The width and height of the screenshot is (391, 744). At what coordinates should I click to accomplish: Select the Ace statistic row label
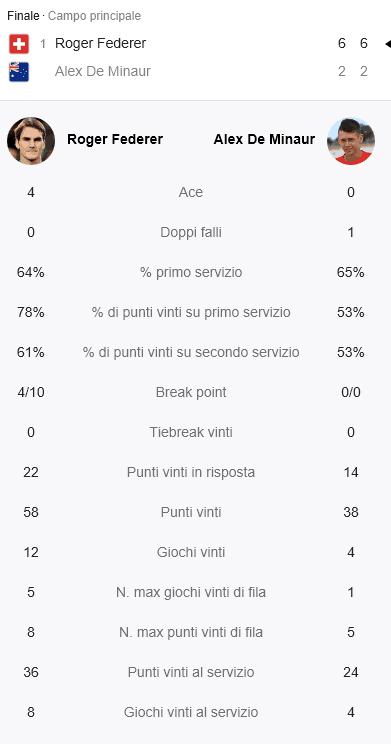pyautogui.click(x=191, y=192)
